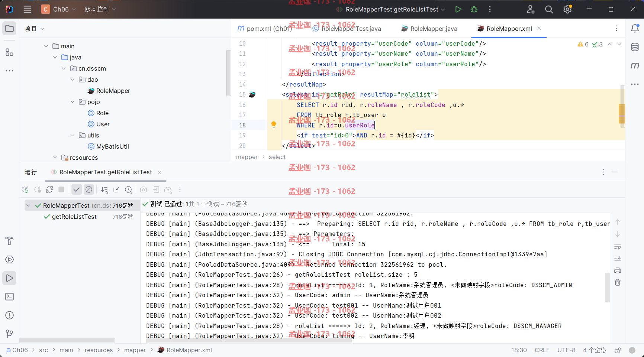
Task: Open the Maven tool window
Action: tap(635, 66)
